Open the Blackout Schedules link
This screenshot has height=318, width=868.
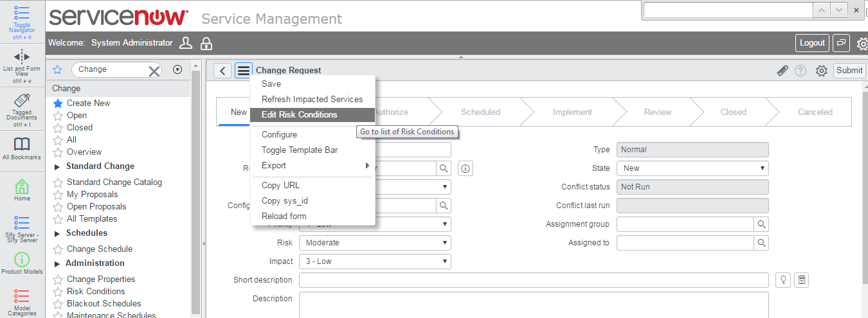tap(104, 303)
